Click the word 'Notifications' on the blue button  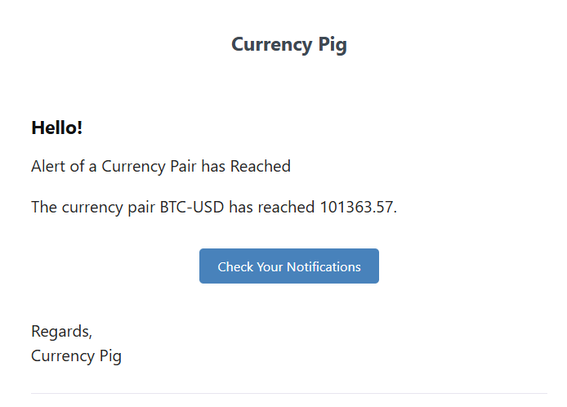click(324, 267)
